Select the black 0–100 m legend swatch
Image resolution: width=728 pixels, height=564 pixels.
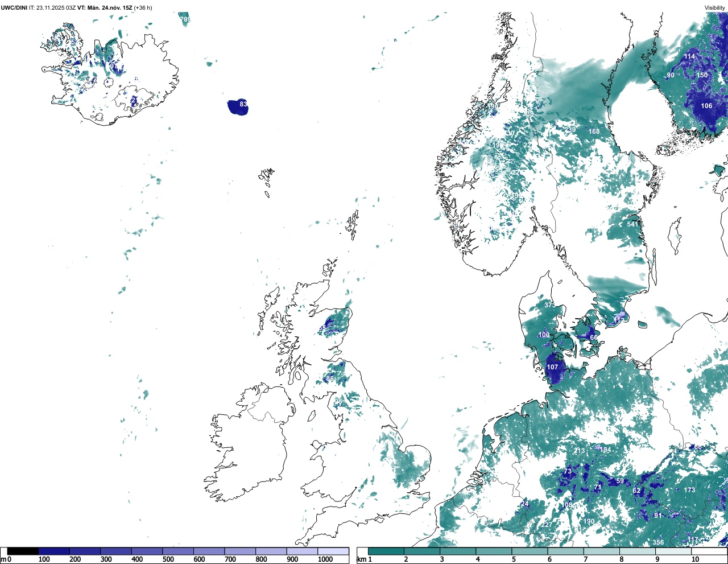pos(23,551)
